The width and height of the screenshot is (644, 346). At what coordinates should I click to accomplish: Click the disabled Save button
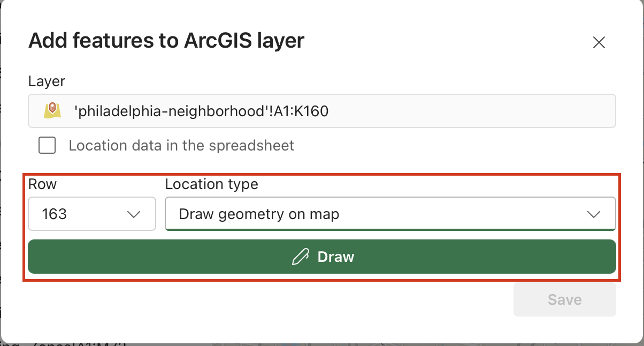[564, 299]
